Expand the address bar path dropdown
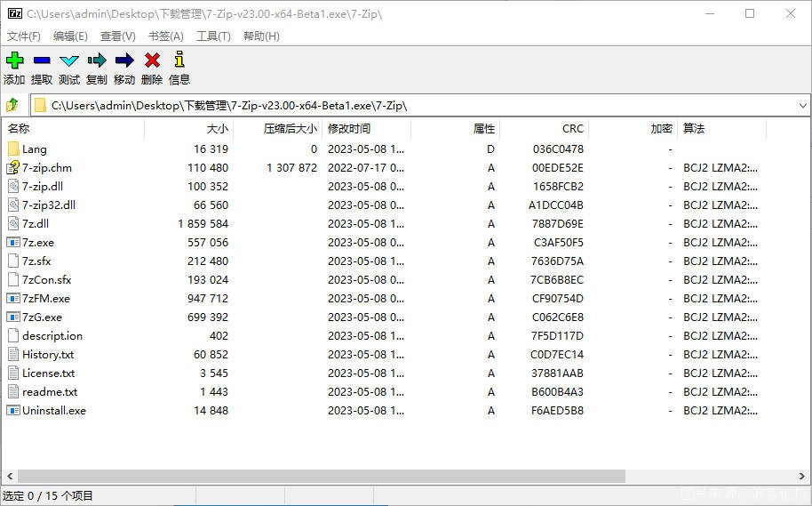 tap(802, 105)
